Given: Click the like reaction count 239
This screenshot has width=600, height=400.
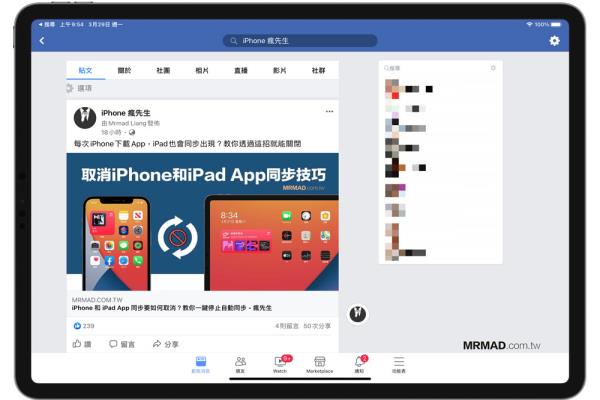Looking at the screenshot, I should pos(84,326).
